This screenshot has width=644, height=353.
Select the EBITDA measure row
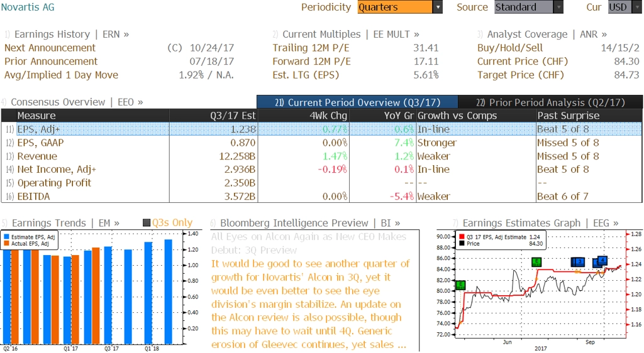click(x=321, y=197)
